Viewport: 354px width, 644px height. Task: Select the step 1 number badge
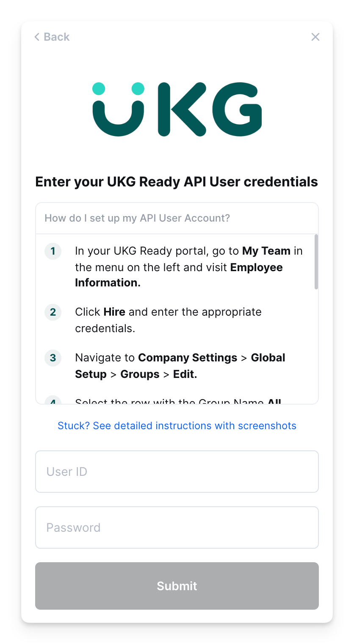point(53,251)
